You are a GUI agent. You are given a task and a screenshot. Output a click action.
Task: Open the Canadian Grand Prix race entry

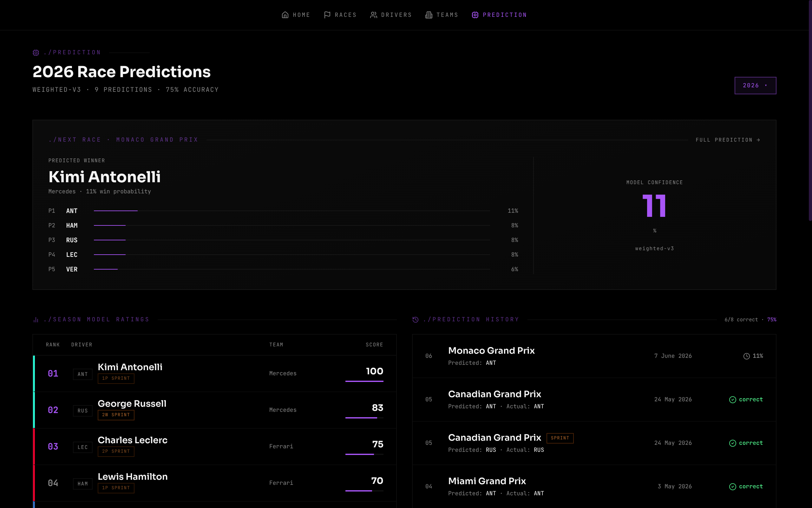[594, 399]
